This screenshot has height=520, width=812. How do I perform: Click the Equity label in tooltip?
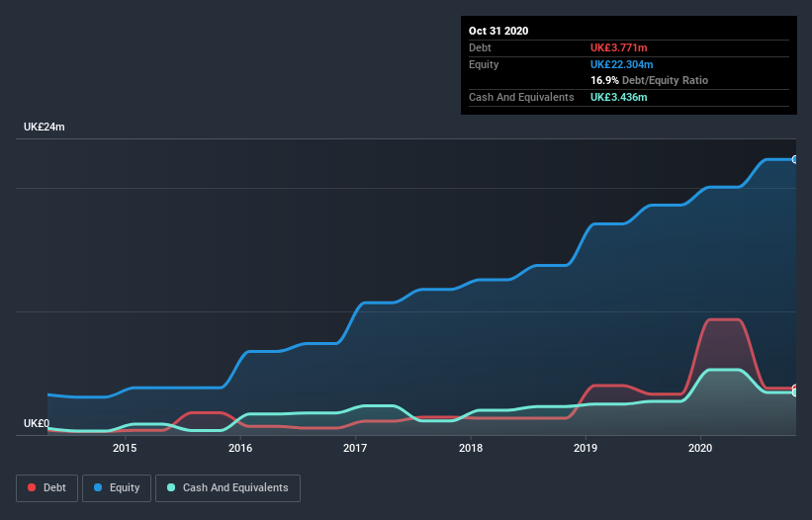pyautogui.click(x=484, y=64)
